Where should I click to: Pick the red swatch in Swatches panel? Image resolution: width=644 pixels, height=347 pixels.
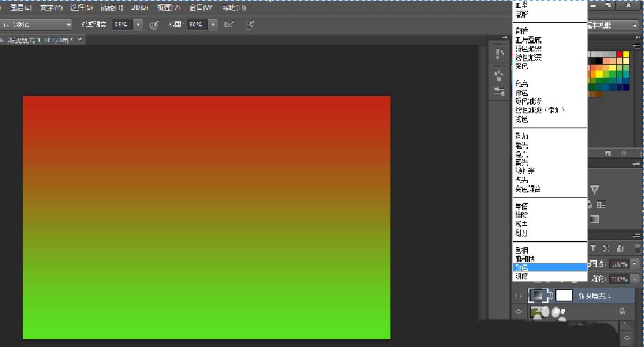(619, 54)
